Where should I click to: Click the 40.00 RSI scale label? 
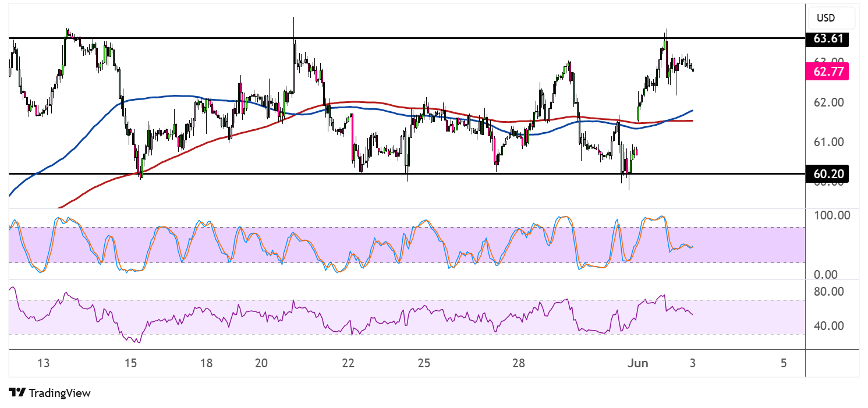click(x=828, y=325)
